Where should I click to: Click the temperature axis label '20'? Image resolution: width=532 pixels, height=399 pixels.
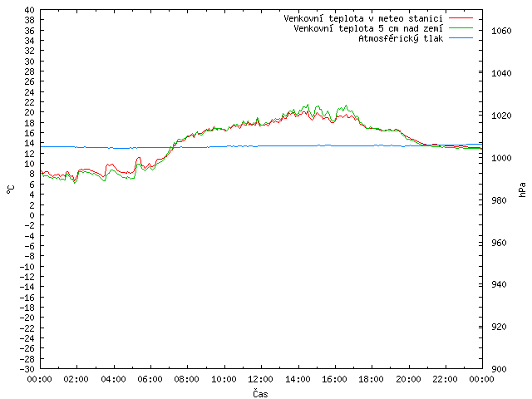(x=30, y=112)
